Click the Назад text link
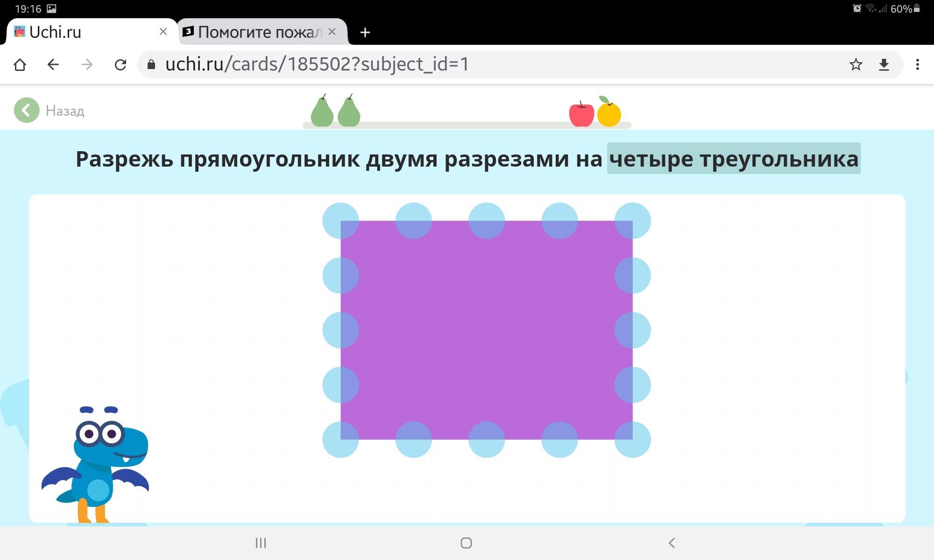The height and width of the screenshot is (560, 934). (65, 111)
